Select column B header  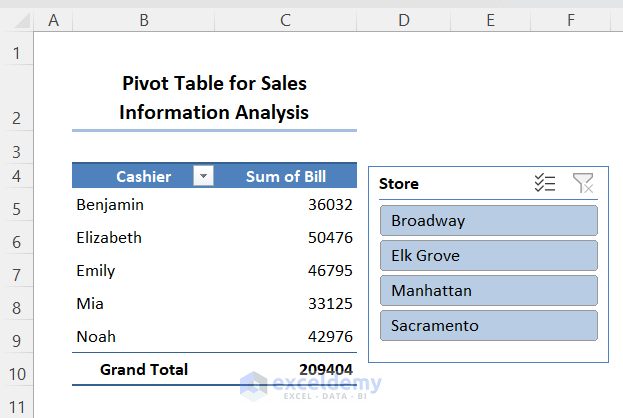click(144, 20)
